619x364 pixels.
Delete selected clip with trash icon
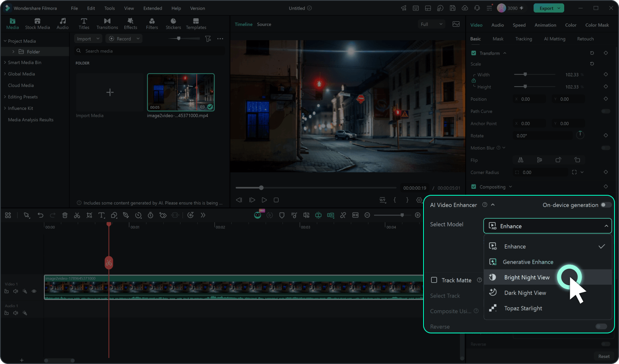coord(65,215)
